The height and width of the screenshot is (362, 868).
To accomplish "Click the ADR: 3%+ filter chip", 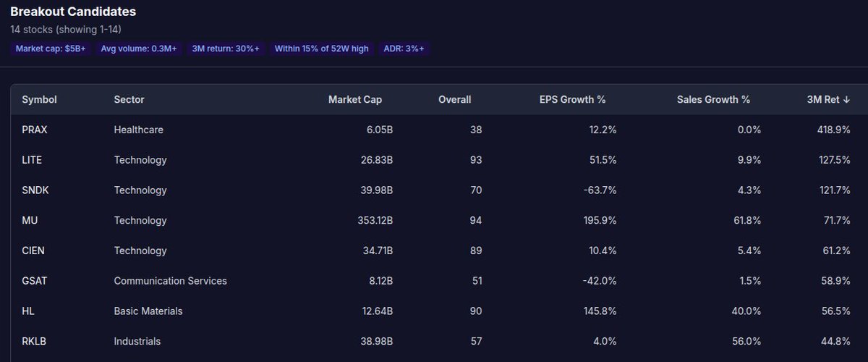I will pyautogui.click(x=404, y=49).
